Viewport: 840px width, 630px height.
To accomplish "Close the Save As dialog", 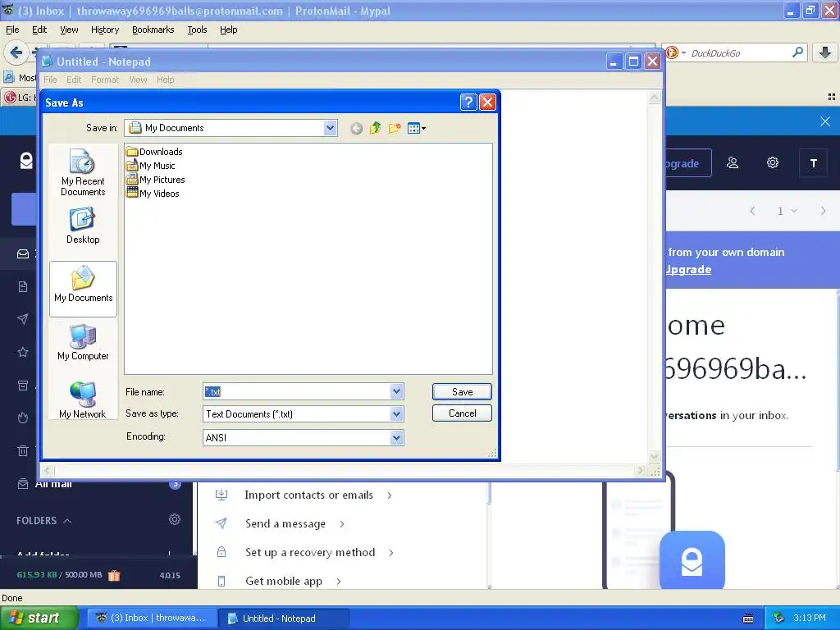I will (487, 103).
